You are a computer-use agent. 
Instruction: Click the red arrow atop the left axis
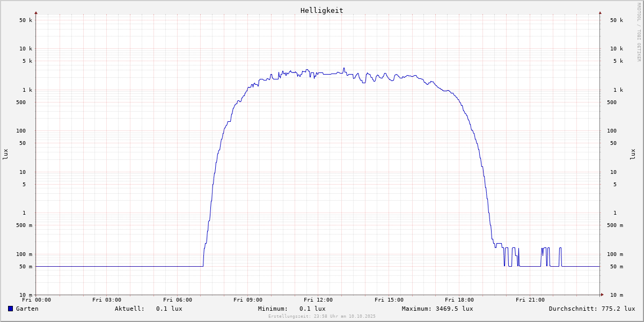36,12
